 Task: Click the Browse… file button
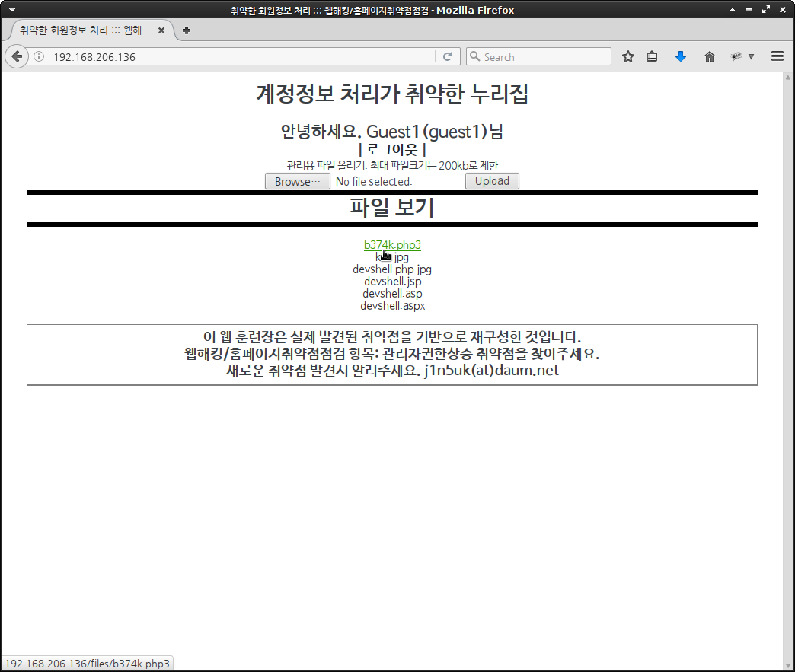(298, 181)
